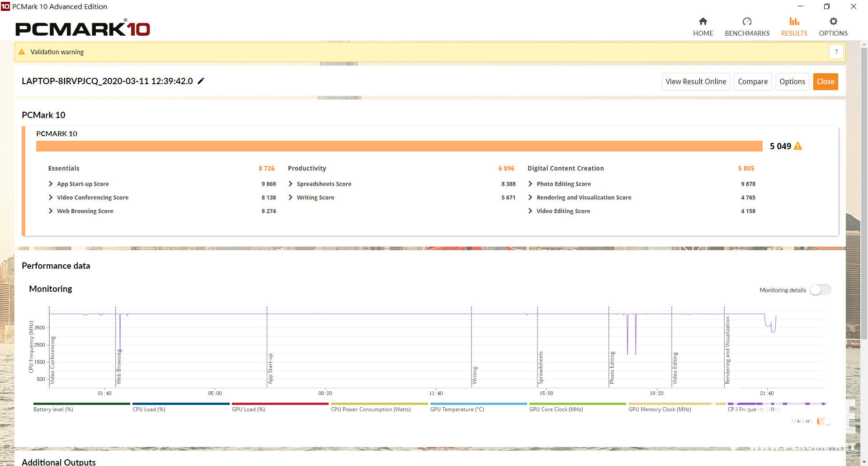The height and width of the screenshot is (466, 868).
Task: Click the Validation warning triangle icon
Action: pos(22,52)
